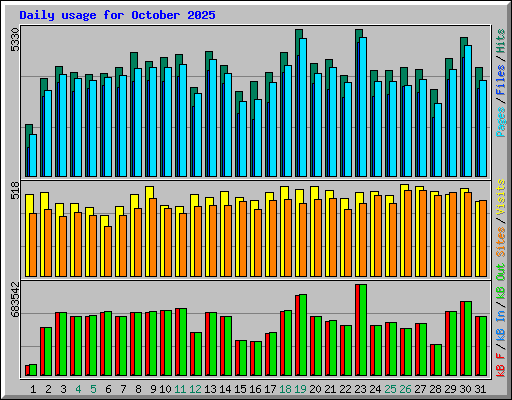Click the cyan Pages bar for day 23
The width and height of the screenshot is (512, 400).
coord(363,107)
